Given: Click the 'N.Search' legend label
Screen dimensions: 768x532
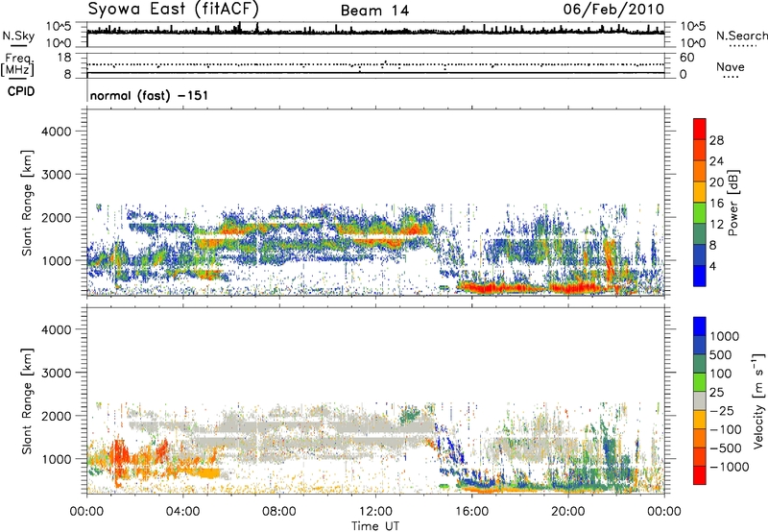Looking at the screenshot, I should (741, 36).
